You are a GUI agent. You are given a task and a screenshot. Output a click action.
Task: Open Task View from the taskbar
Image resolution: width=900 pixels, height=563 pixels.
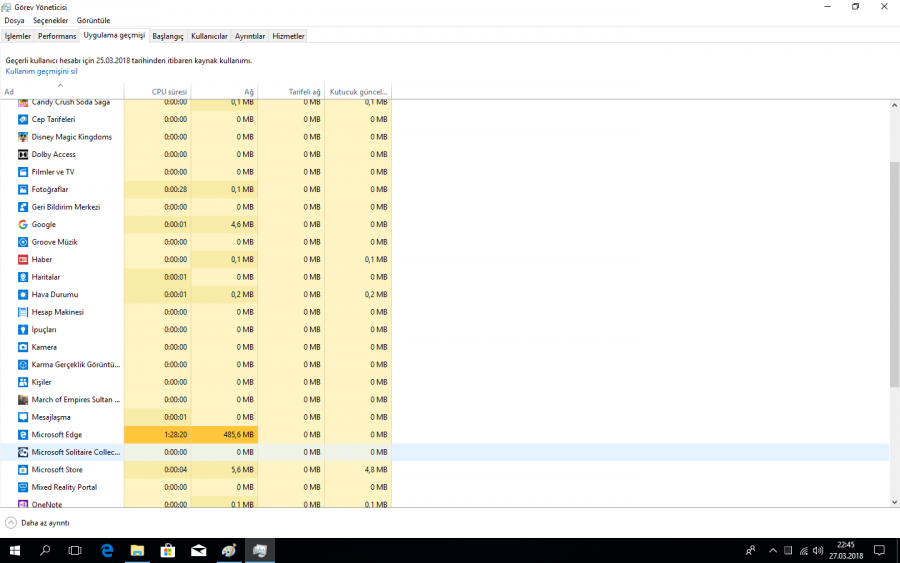(75, 551)
